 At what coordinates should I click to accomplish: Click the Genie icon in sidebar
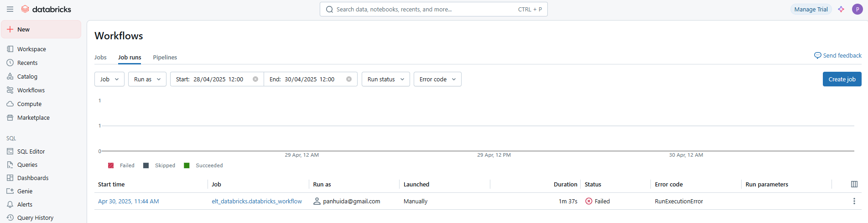click(10, 191)
